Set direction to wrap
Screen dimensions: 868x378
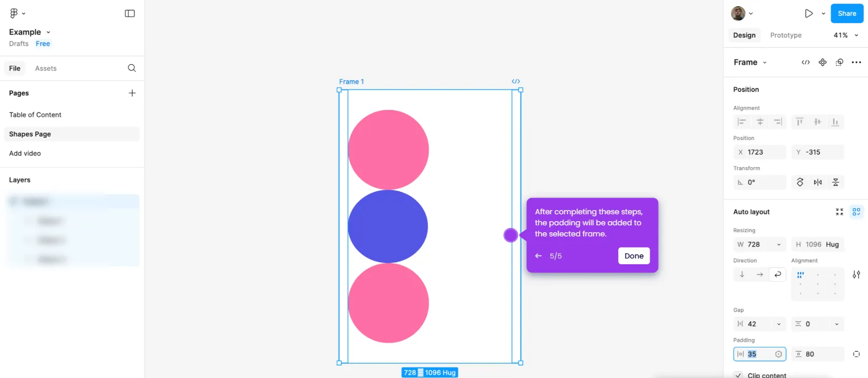tap(778, 275)
